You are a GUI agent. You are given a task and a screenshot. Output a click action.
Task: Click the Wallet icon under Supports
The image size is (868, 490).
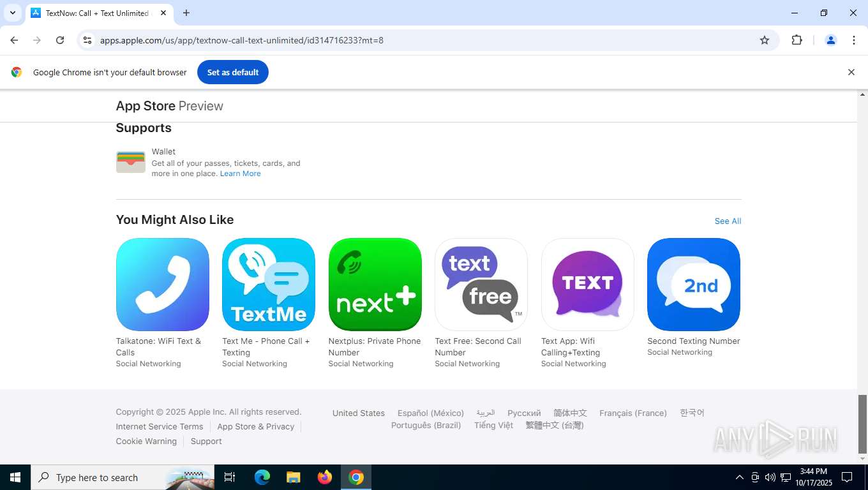(131, 162)
